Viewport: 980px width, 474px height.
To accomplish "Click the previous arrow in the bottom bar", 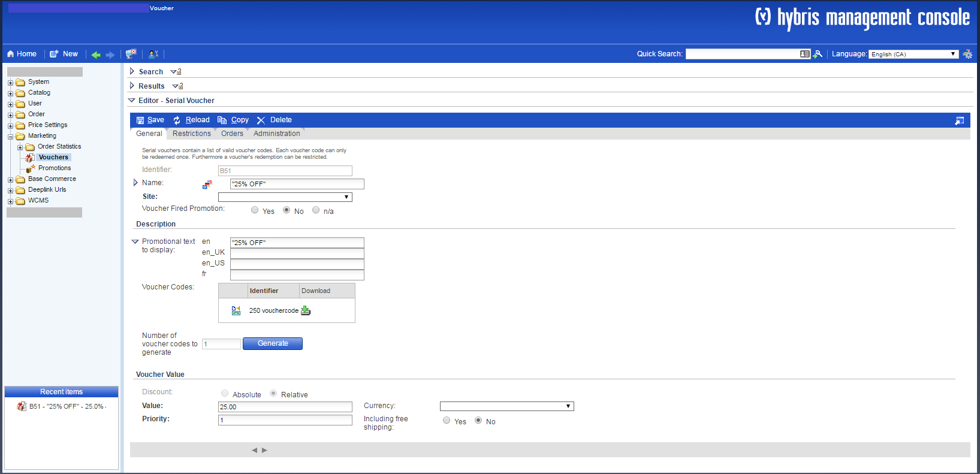I will [x=255, y=450].
